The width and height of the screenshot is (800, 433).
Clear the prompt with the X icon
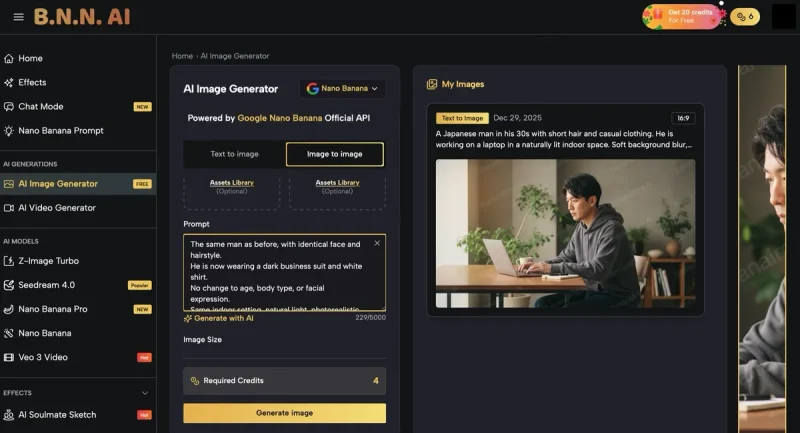click(x=377, y=243)
